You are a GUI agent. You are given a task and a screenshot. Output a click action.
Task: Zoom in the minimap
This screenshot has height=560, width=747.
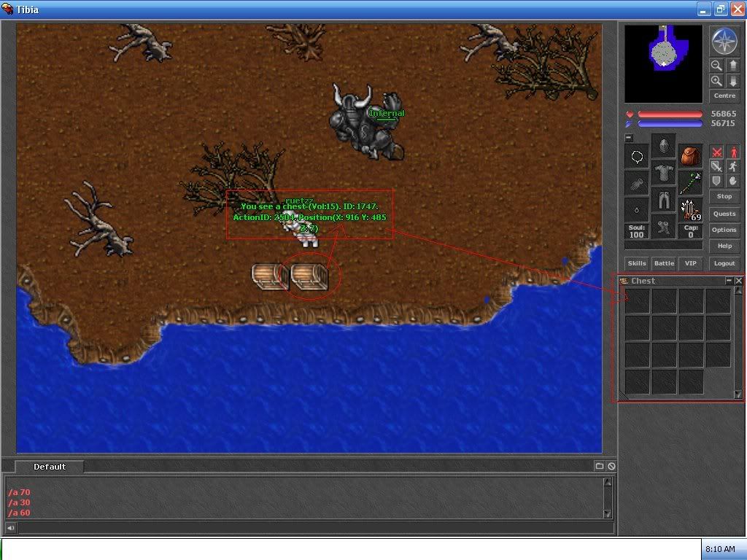point(716,81)
